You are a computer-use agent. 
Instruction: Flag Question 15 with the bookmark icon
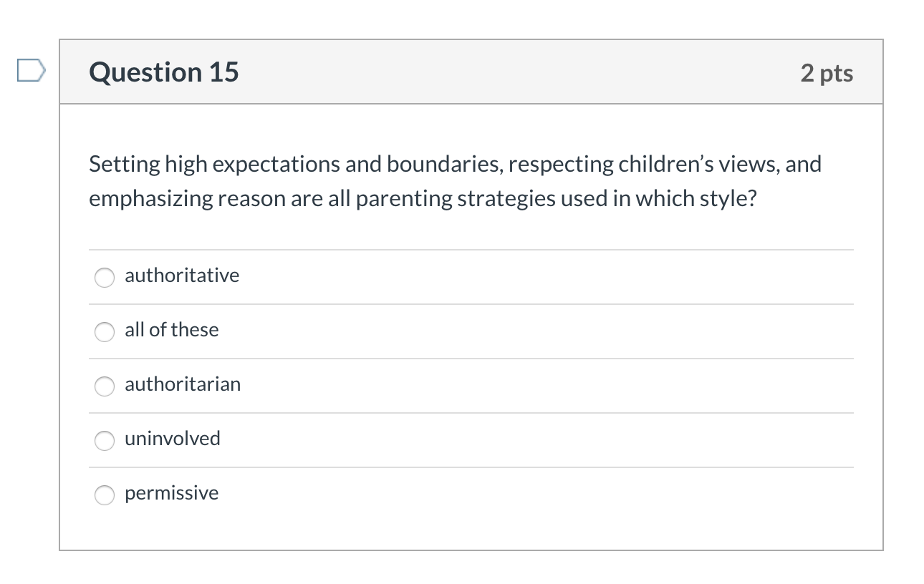tap(32, 71)
